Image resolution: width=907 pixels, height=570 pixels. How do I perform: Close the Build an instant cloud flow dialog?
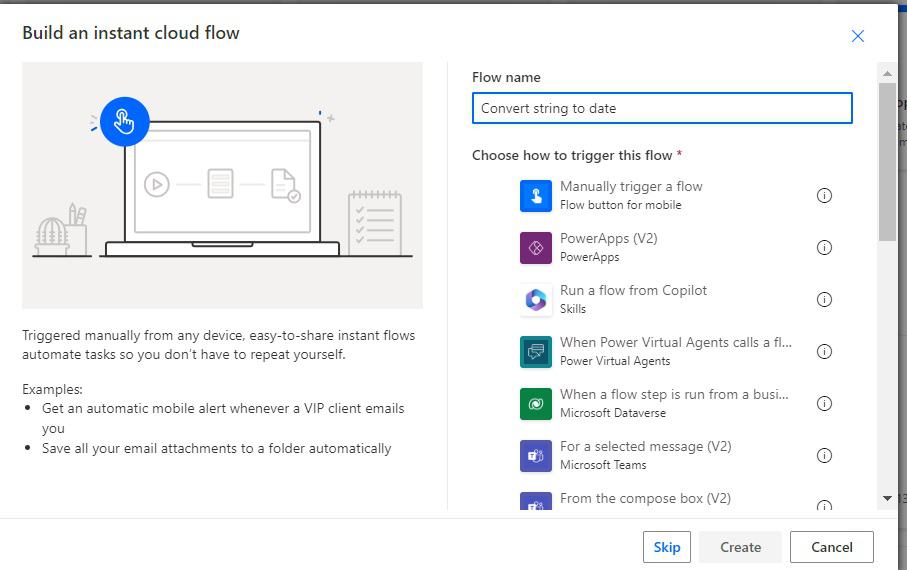pyautogui.click(x=858, y=36)
